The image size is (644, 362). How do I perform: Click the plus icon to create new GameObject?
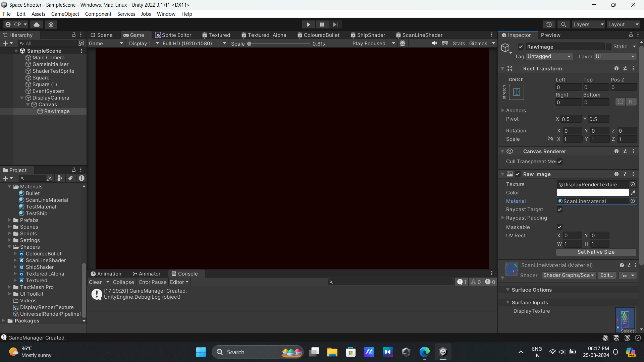click(x=5, y=43)
